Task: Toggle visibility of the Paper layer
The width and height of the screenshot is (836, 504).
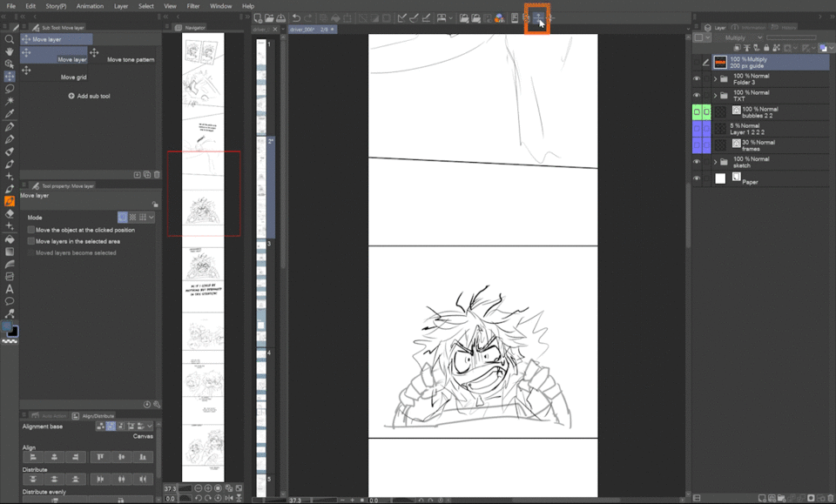Action: pos(697,178)
